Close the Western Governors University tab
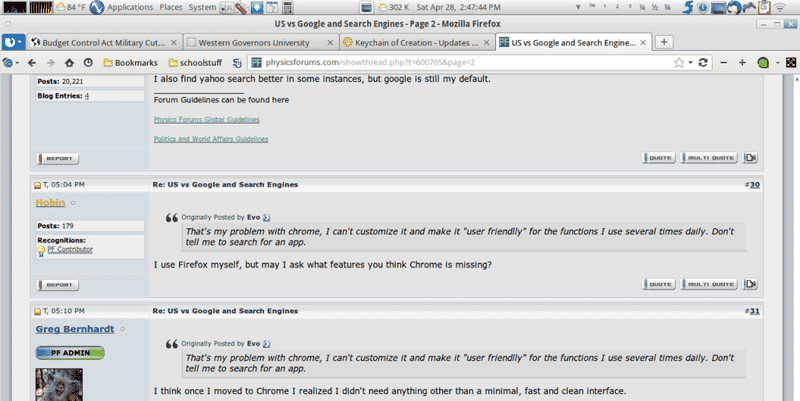Image resolution: width=800 pixels, height=401 pixels. (x=330, y=43)
